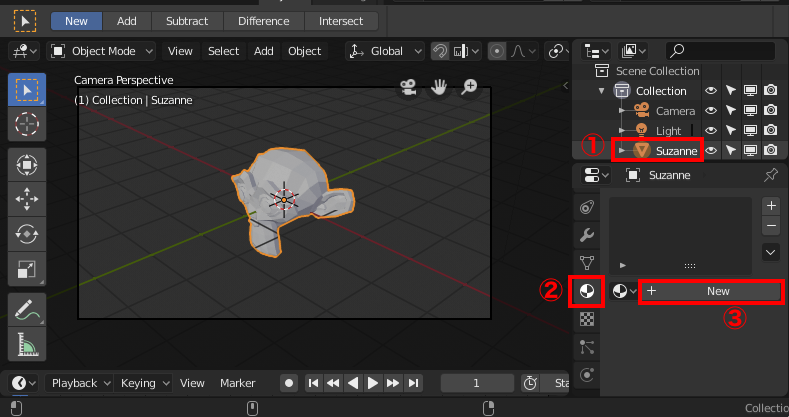Remove material slot with minus icon

(771, 226)
